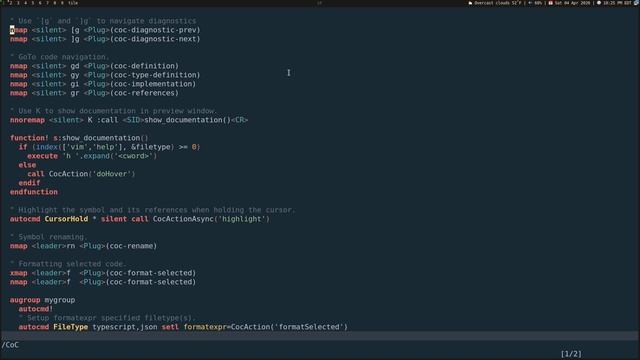Click the '(coc-rename)' mapping text

pos(131,245)
